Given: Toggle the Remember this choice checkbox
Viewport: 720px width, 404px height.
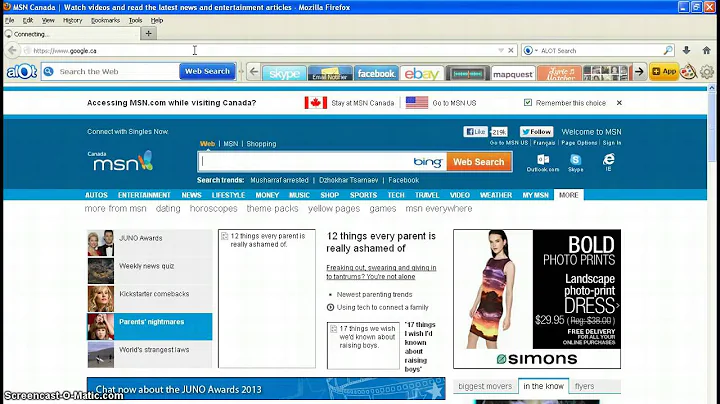Looking at the screenshot, I should [528, 102].
